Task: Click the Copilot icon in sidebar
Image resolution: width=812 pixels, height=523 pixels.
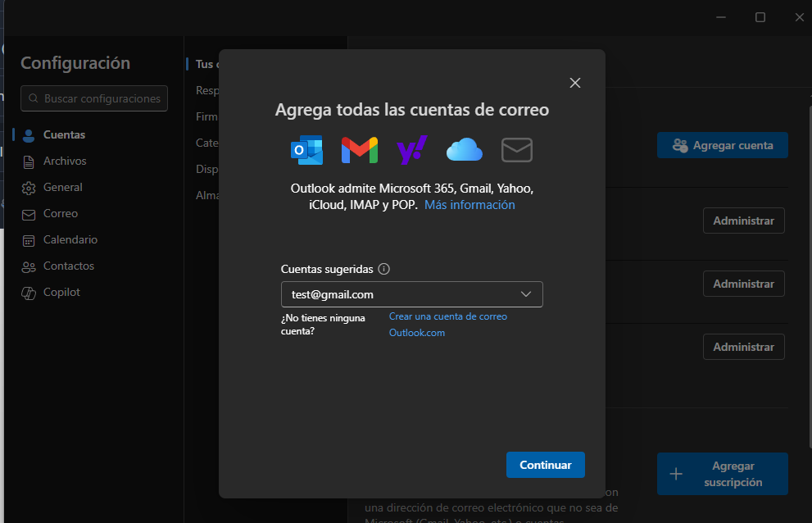Action: pos(29,293)
